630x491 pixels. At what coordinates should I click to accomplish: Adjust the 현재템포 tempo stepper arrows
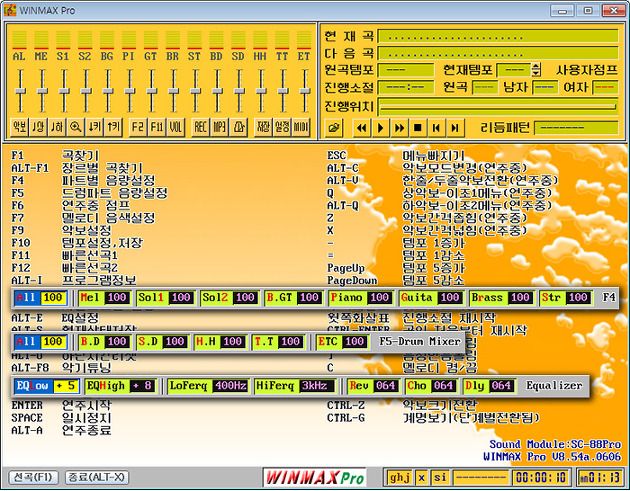(x=536, y=70)
